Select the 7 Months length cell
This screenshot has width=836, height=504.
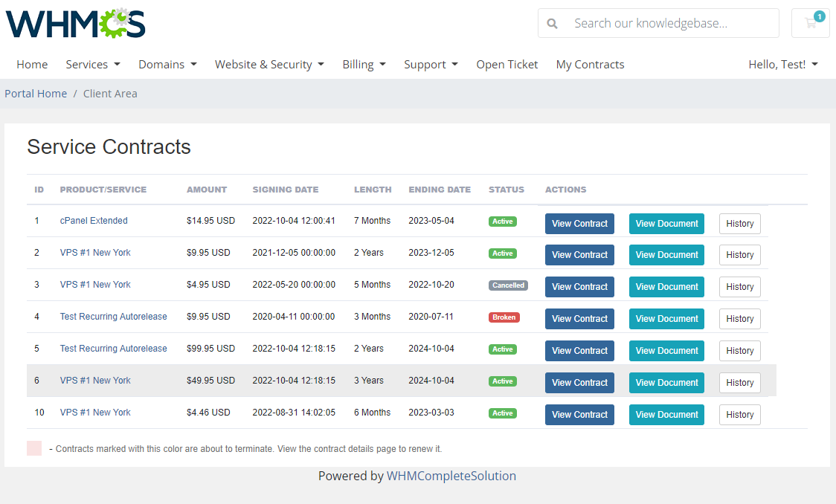tap(372, 221)
